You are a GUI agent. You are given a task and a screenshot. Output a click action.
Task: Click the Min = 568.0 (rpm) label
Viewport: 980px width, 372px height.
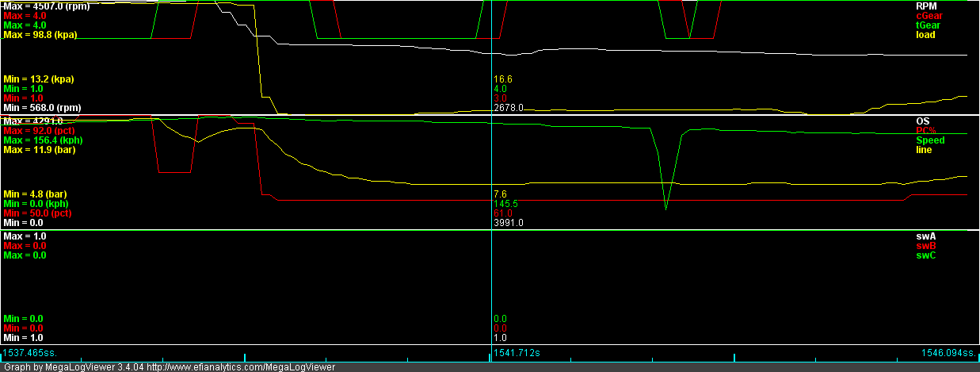pos(41,108)
